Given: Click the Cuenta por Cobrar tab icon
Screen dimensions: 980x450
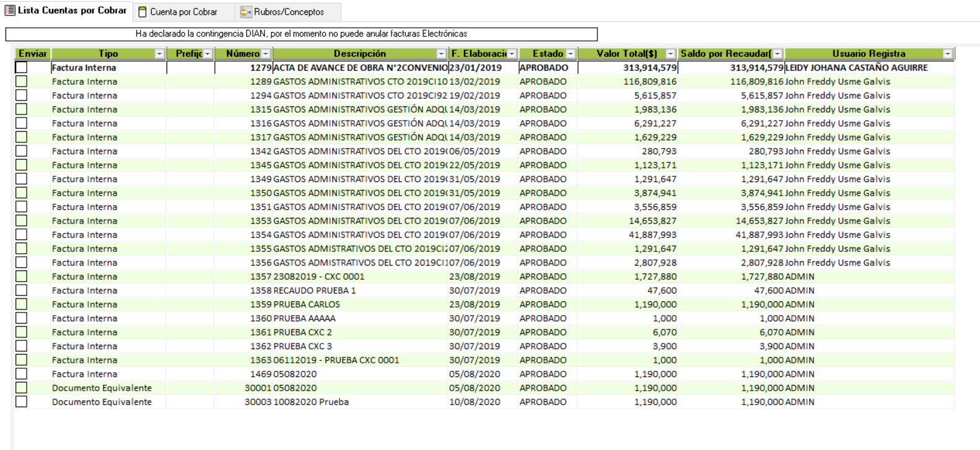Looking at the screenshot, I should 142,12.
